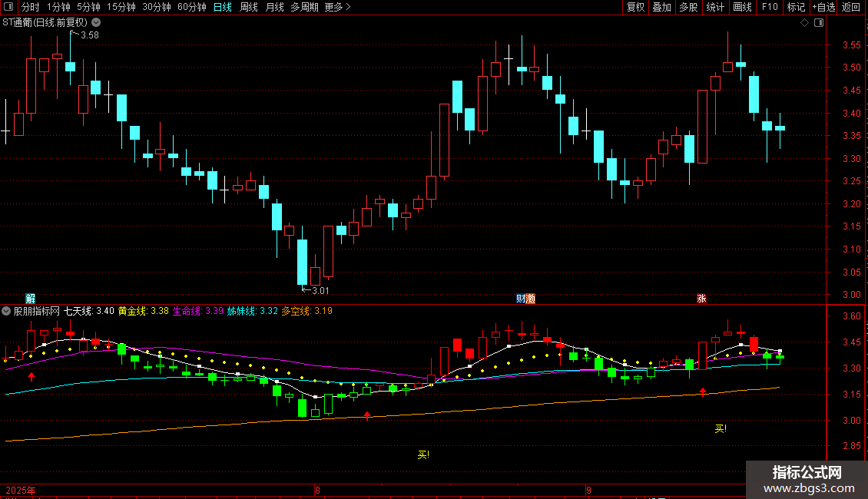This screenshot has width=868, height=499.
Task: Click the 买! signal near August low
Action: [423, 454]
